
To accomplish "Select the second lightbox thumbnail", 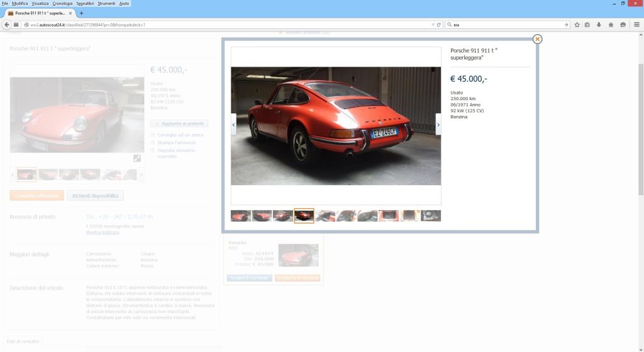I will click(x=262, y=216).
